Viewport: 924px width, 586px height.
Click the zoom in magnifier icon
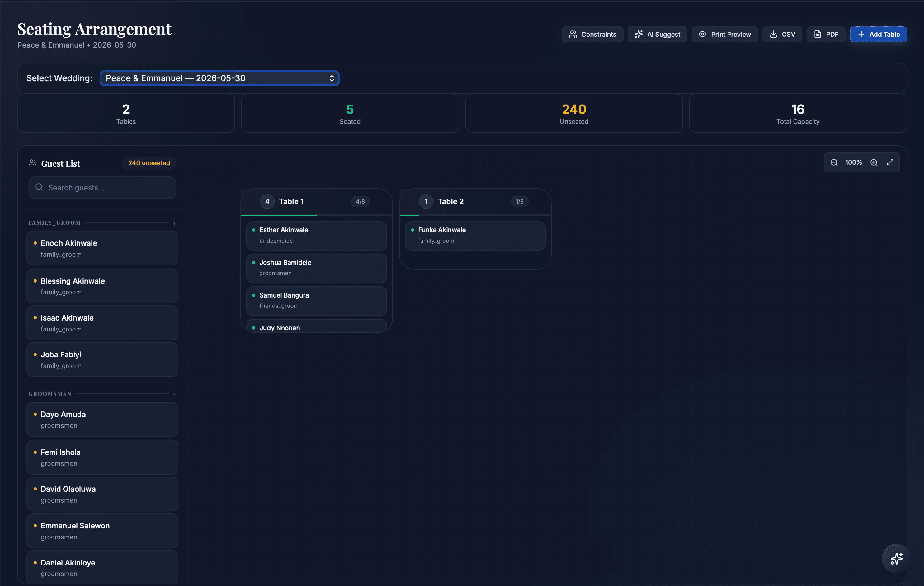(x=874, y=162)
